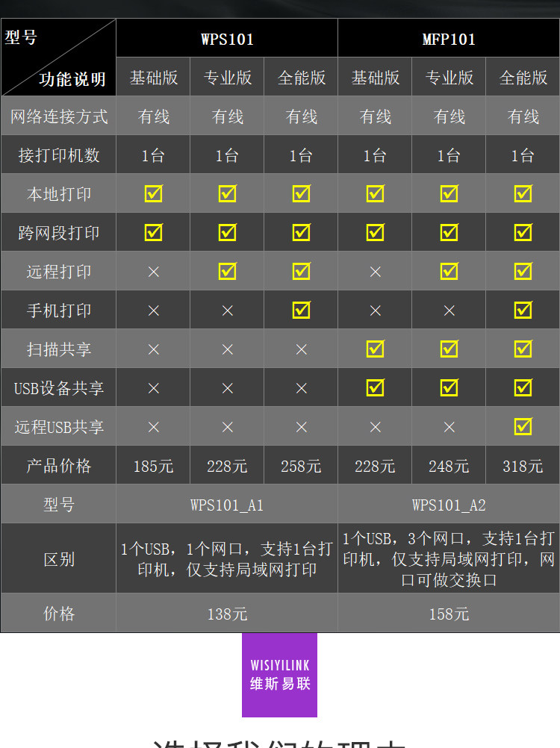Click MFP101 专业版 本地打印 checkmark
This screenshot has height=748, width=560.
[x=449, y=193]
